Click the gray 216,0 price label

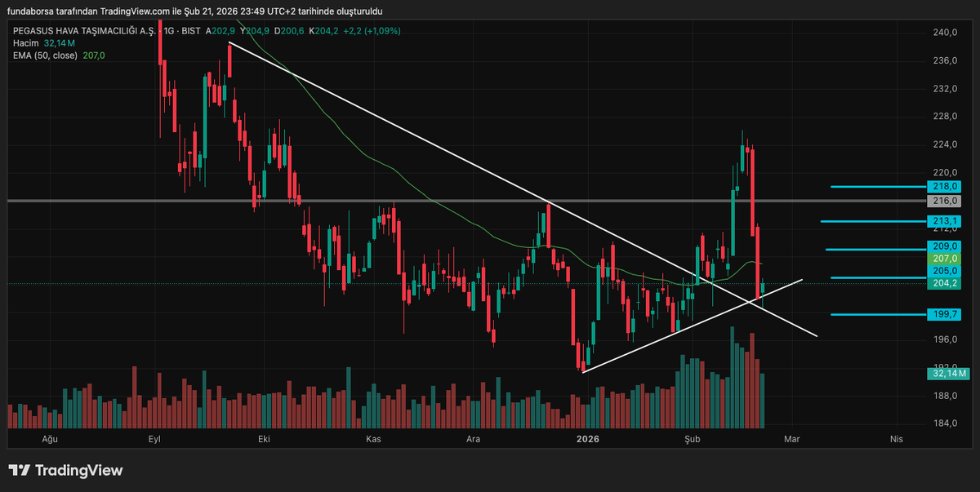click(944, 201)
